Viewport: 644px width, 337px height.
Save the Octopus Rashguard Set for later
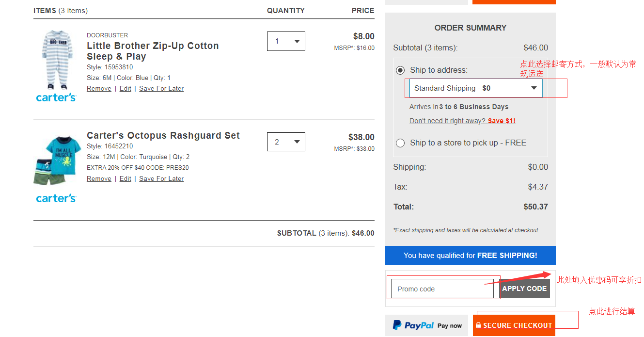click(161, 179)
